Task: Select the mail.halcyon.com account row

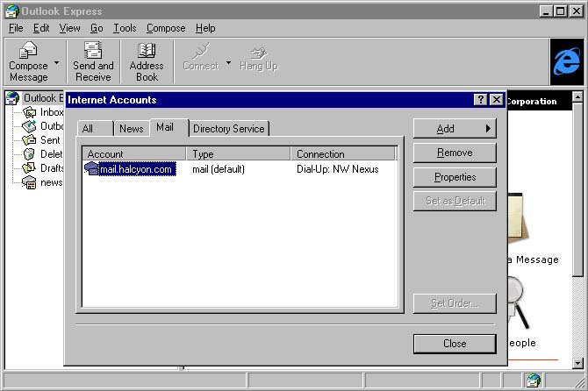Action: (x=135, y=169)
